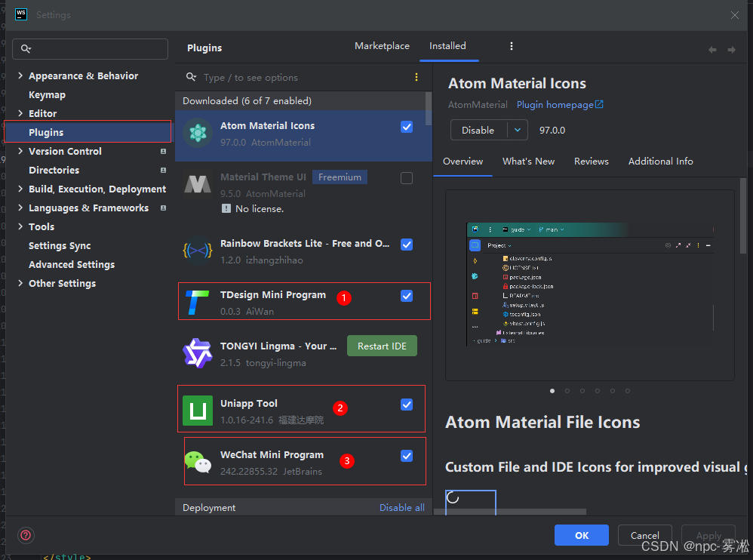Screen dimensions: 753x560
Task: Click loading spinner image below description
Action: tap(471, 503)
